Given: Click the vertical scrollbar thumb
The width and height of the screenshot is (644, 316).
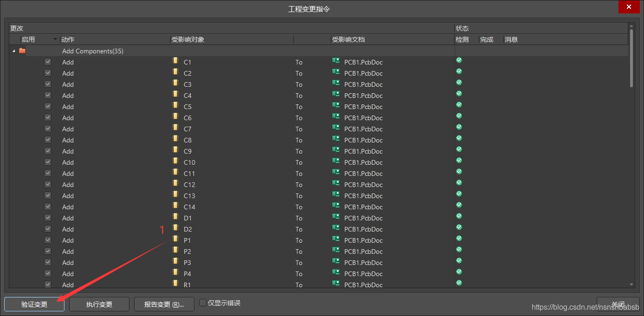Looking at the screenshot, I should pyautogui.click(x=631, y=58).
